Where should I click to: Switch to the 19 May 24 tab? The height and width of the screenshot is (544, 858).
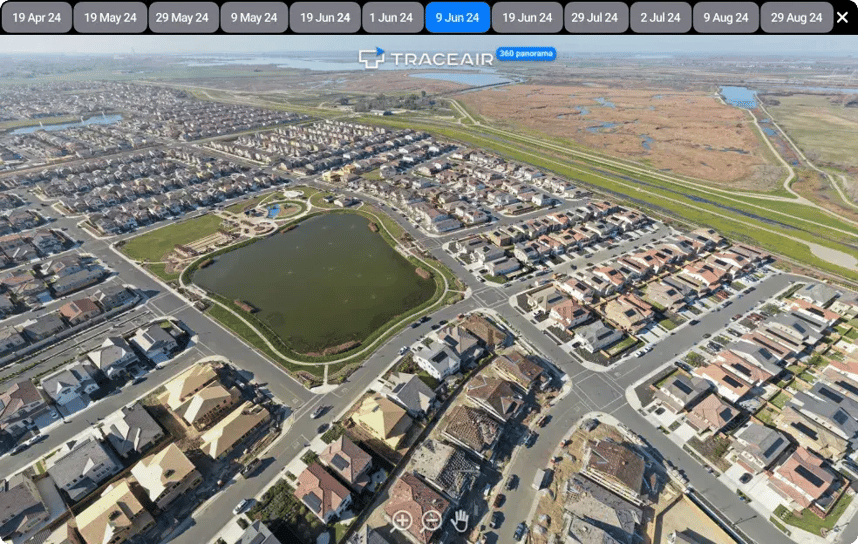click(110, 18)
